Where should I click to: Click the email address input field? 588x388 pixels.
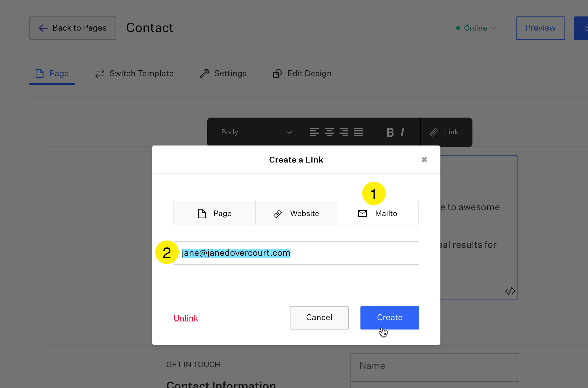[x=296, y=253]
